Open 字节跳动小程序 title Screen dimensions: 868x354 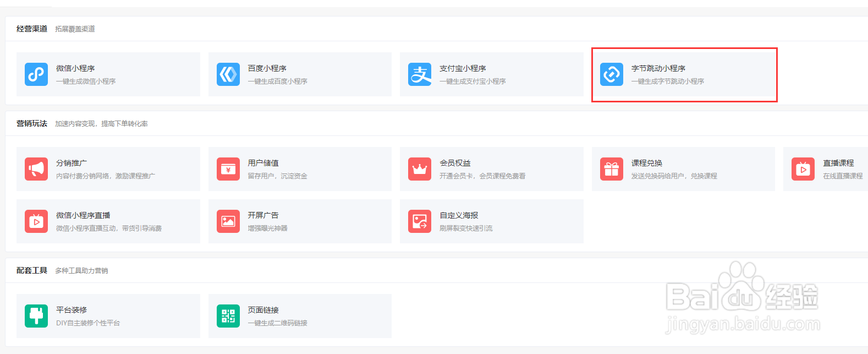coord(658,68)
